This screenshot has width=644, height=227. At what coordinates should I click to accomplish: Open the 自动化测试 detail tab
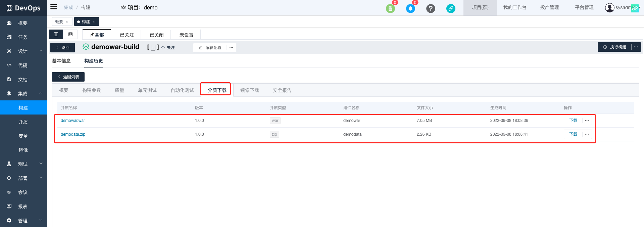[x=182, y=90]
